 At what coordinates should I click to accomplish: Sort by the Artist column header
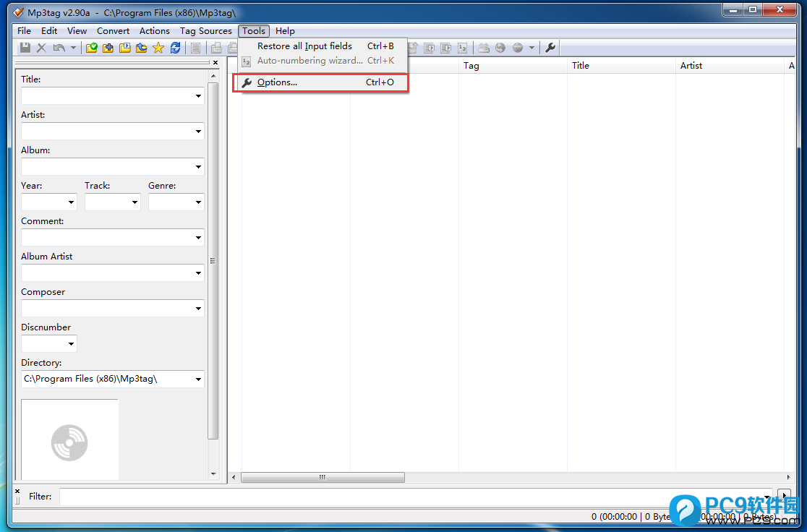click(x=730, y=66)
